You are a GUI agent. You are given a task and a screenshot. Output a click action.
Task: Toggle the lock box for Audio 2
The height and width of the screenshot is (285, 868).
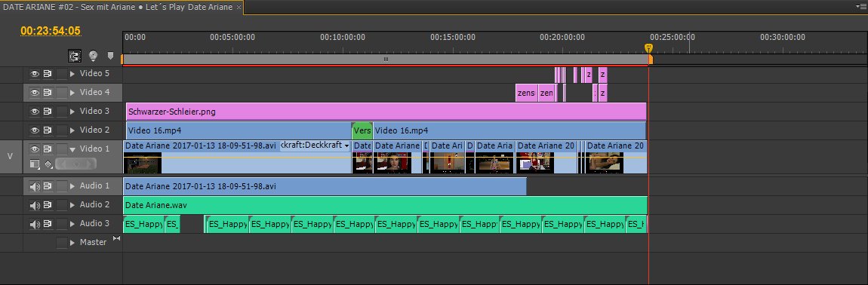61,205
